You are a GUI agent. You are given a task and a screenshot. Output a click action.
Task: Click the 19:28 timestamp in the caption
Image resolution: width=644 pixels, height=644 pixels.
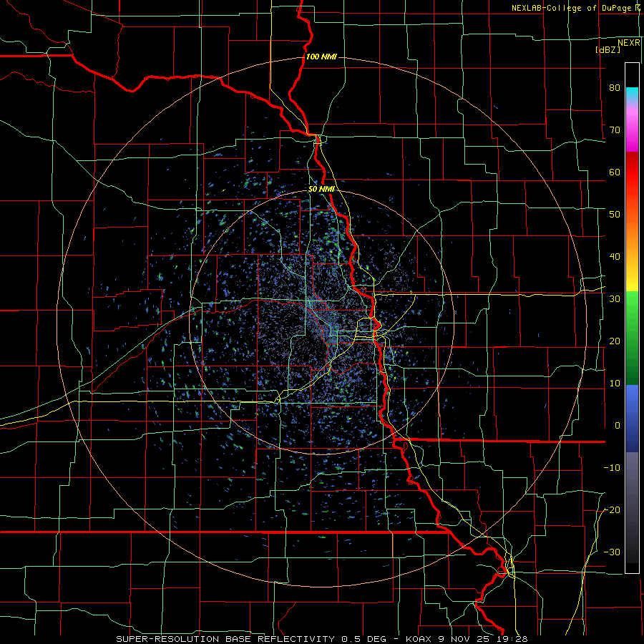513,639
